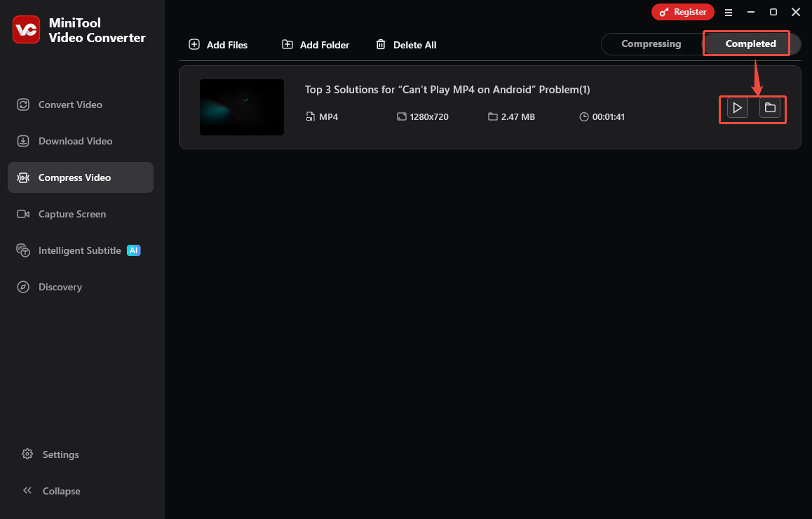Add a folder of videos
This screenshot has height=519, width=812.
coord(315,44)
